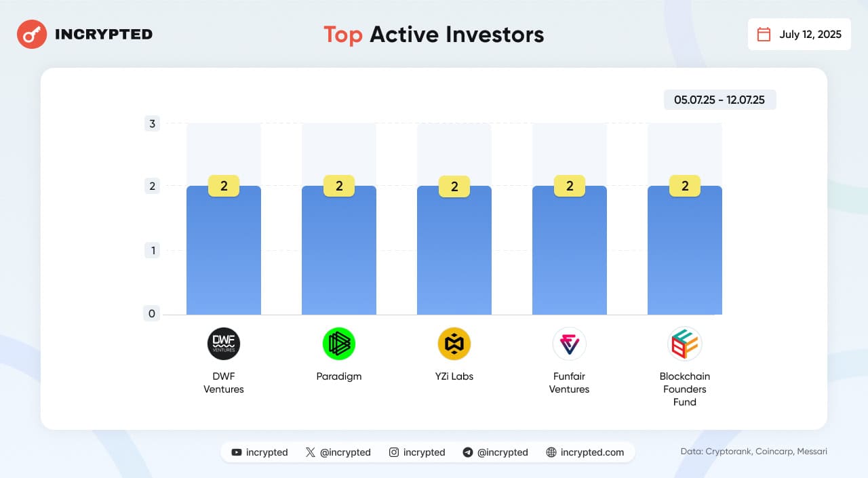Click the Blockchain Founders Fund logo
The height and width of the screenshot is (478, 868).
685,344
